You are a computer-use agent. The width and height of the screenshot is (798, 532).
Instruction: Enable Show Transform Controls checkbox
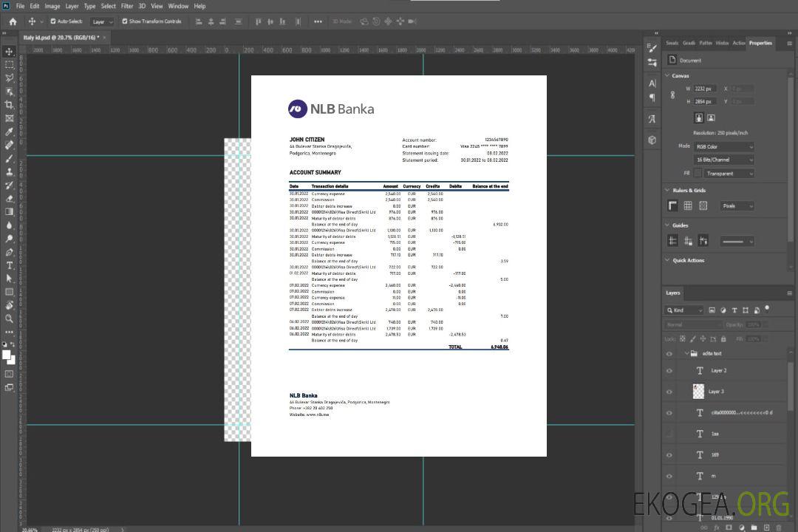[125, 21]
